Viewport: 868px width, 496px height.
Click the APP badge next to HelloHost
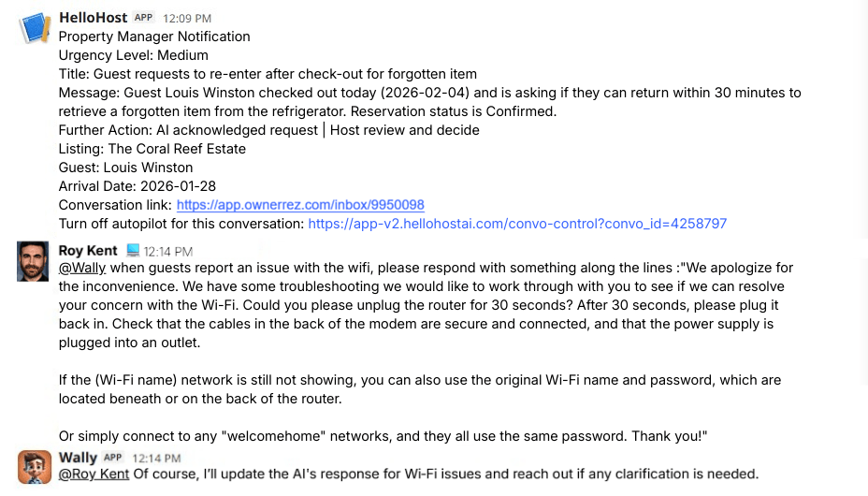click(x=143, y=18)
